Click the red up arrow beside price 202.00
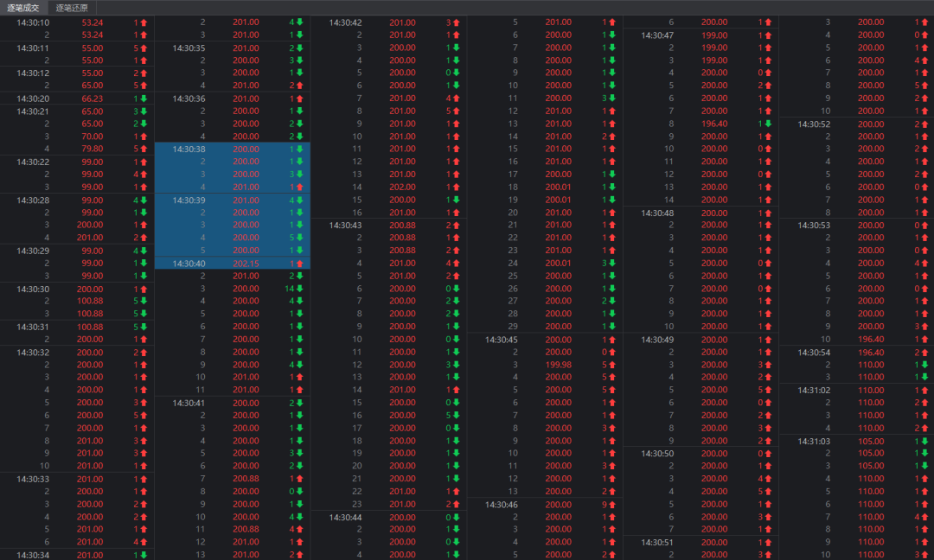Screen dimensions: 934x560 [456, 187]
